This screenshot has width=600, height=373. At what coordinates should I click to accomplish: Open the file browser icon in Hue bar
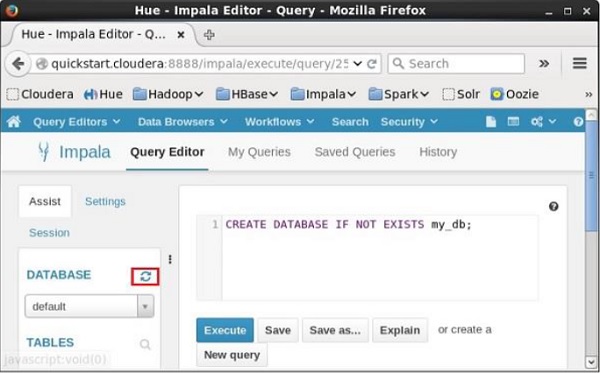(x=513, y=122)
